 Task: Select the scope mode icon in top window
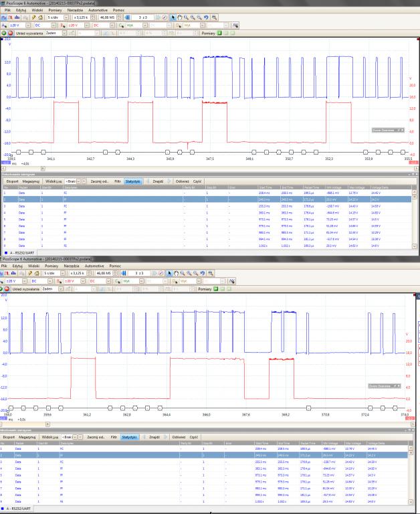click(x=4, y=17)
